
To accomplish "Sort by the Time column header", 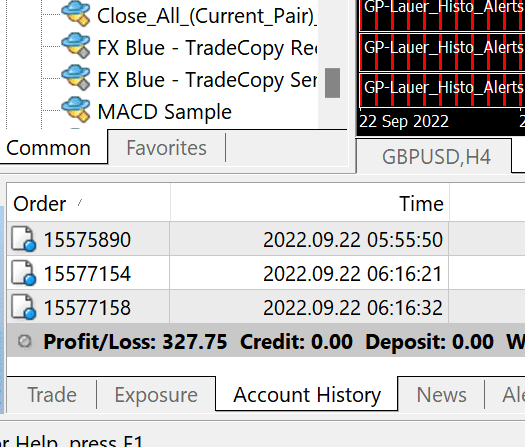I will tap(310, 203).
